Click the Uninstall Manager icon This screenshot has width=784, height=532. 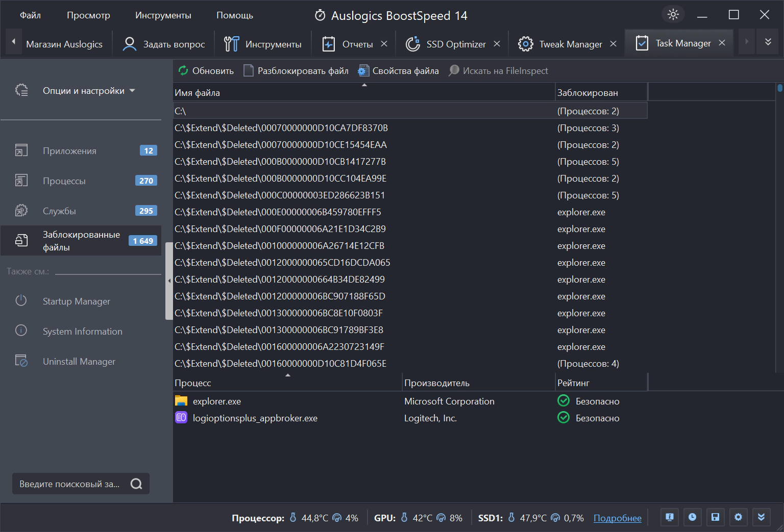21,361
